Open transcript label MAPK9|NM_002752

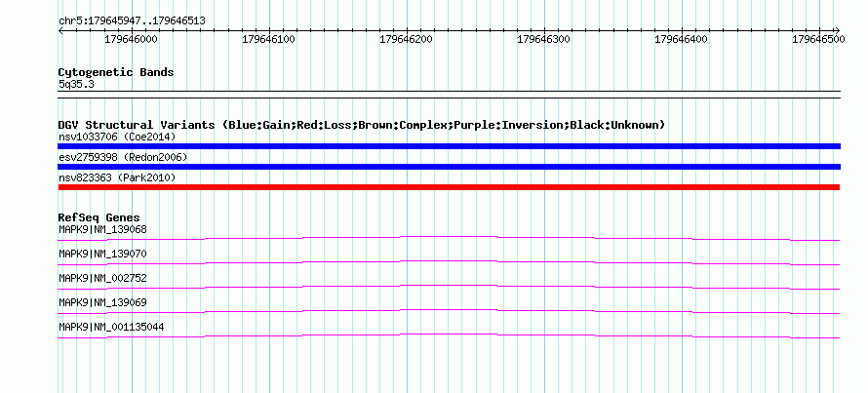coord(102,278)
